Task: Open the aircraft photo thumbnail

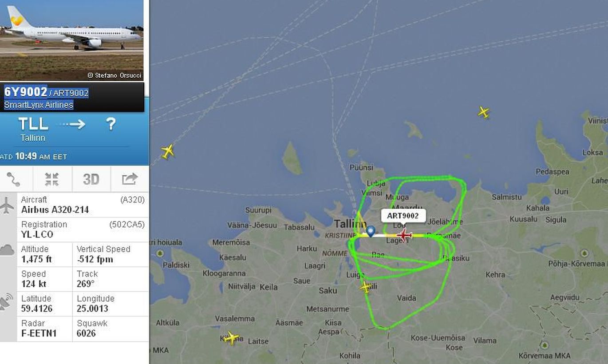Action: [x=71, y=40]
